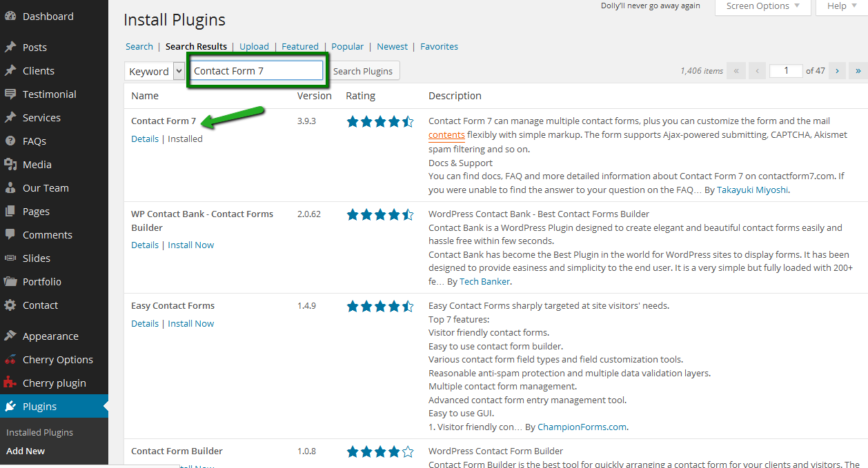This screenshot has width=868, height=468.
Task: Click the Slides sidebar icon
Action: pyautogui.click(x=10, y=258)
